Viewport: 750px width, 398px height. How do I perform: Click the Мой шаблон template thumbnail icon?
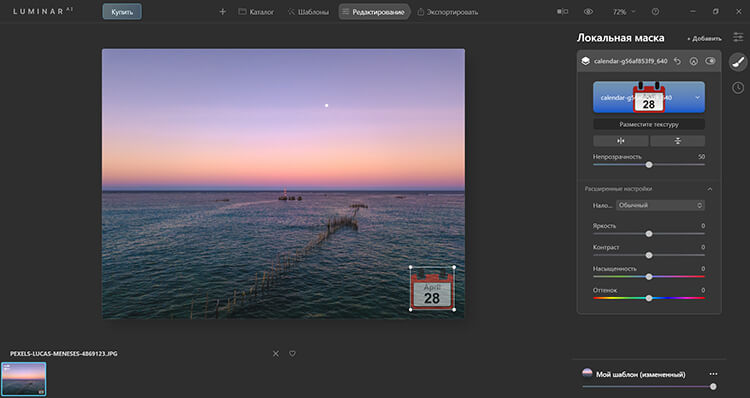pos(587,374)
